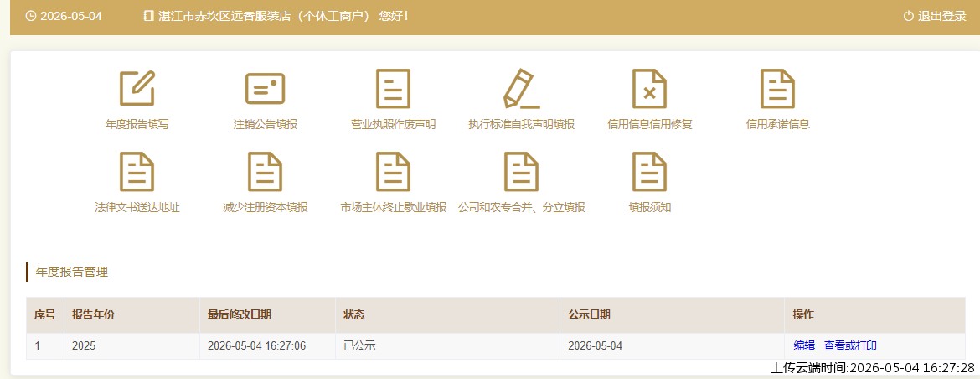Click the 法律文书送达地址 text label
The width and height of the screenshot is (980, 379).
(x=137, y=208)
